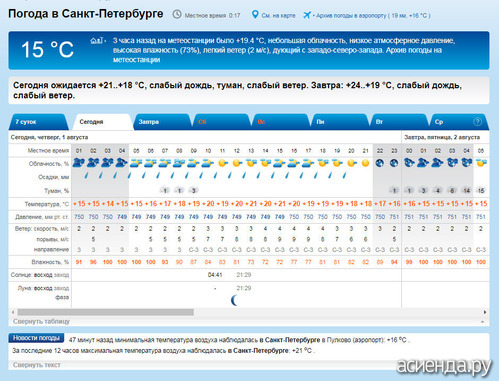
Task: Click the crescent moon phase icon
Action: pos(235,300)
